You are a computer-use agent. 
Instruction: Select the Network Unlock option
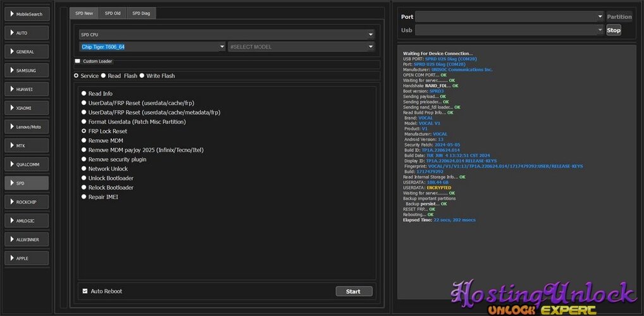point(84,169)
